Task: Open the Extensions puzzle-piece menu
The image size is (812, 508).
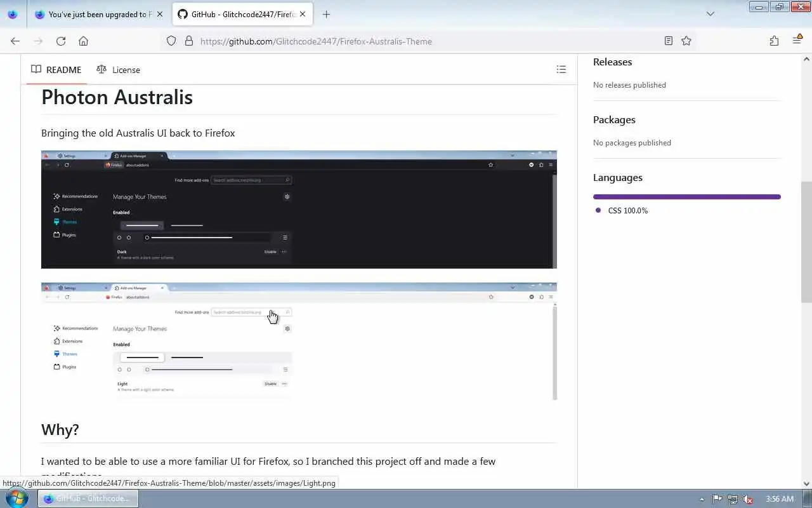Action: (774, 41)
